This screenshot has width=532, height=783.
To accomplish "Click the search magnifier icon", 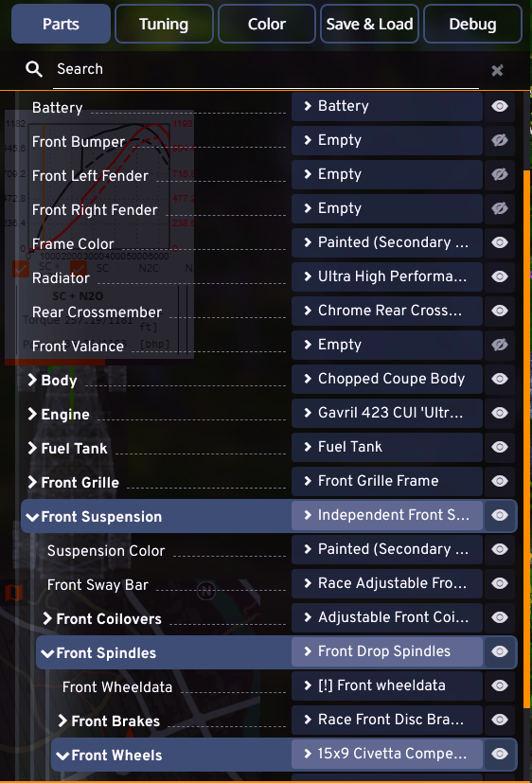I will coord(34,69).
